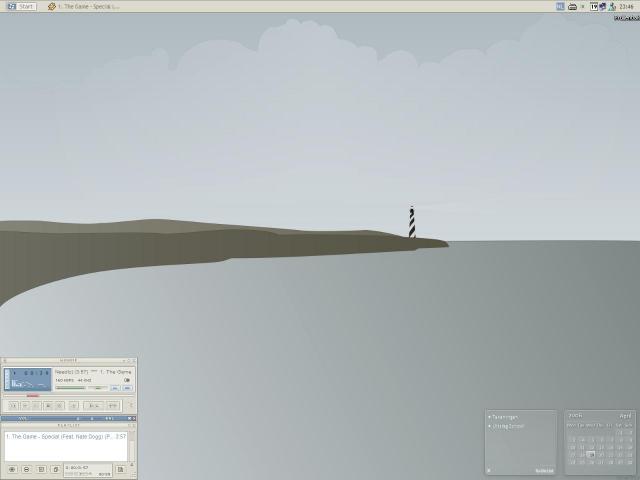Click the first item in the notes widget

505,417
